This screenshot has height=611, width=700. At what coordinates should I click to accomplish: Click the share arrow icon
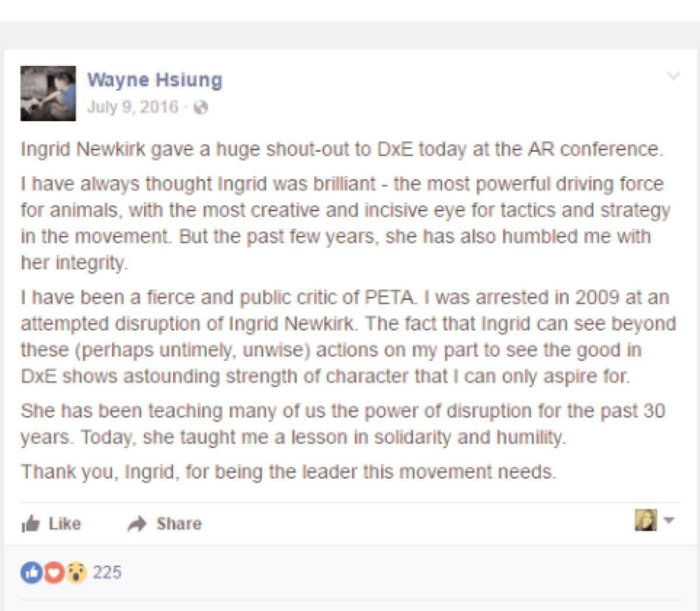pyautogui.click(x=137, y=524)
